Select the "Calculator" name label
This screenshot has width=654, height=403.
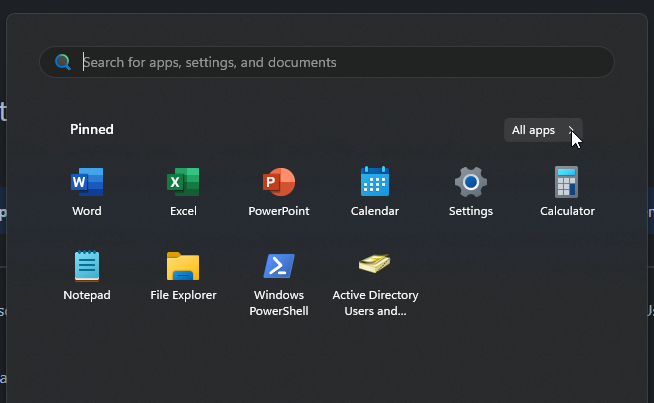point(567,211)
